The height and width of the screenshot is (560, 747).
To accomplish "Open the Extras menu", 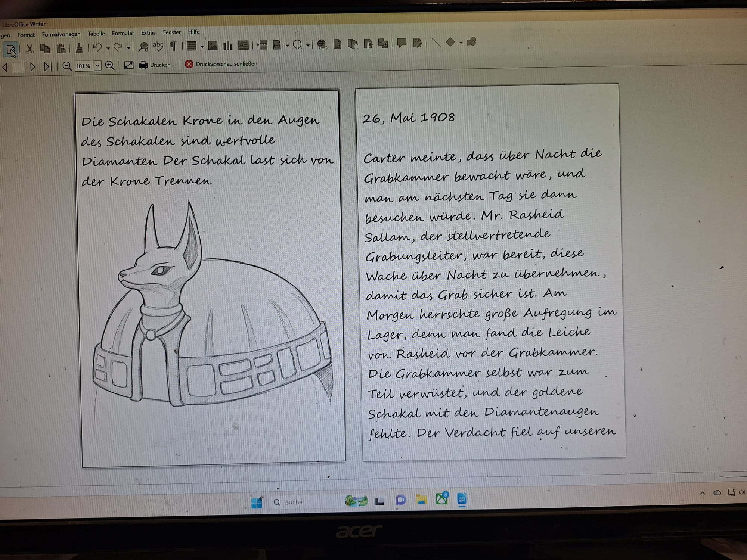I will click(x=148, y=33).
